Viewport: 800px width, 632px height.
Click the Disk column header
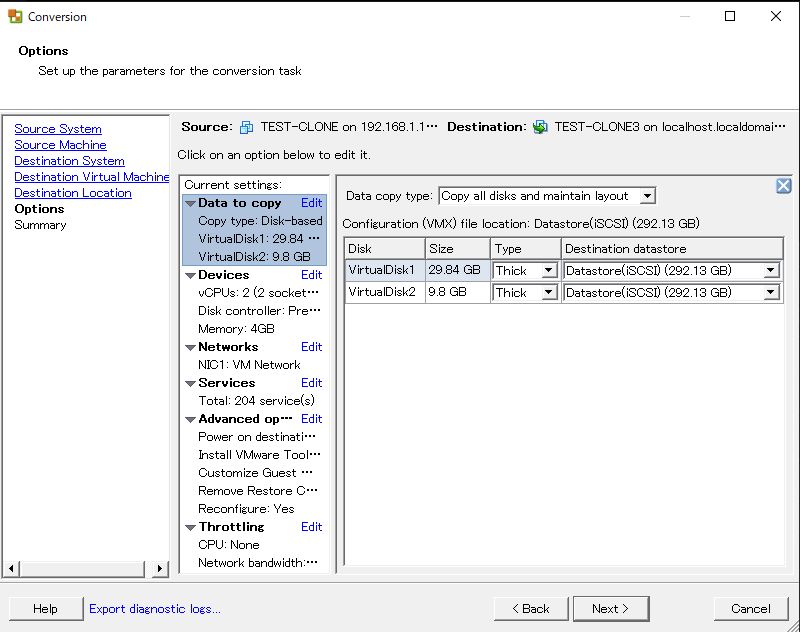tap(385, 248)
